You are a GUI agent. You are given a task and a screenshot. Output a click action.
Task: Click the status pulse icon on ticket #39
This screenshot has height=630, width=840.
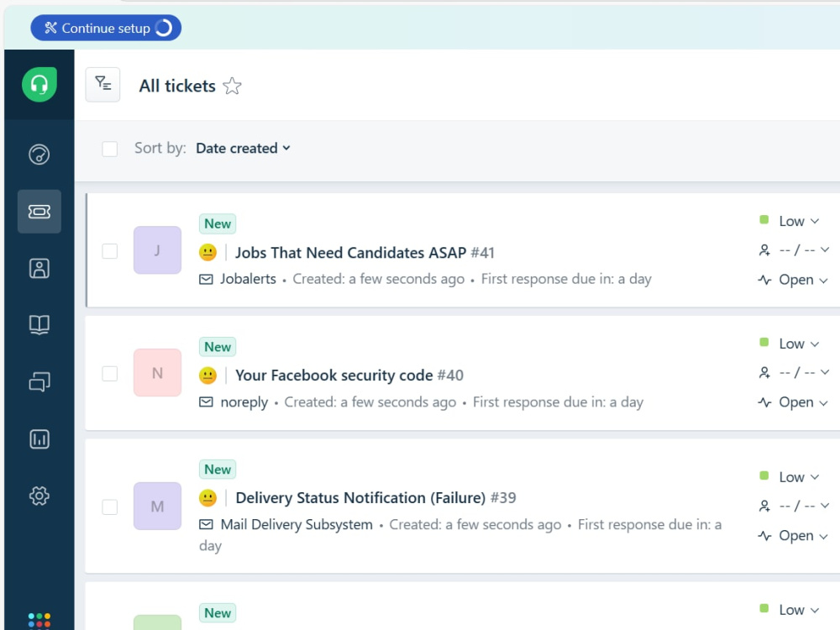point(764,536)
